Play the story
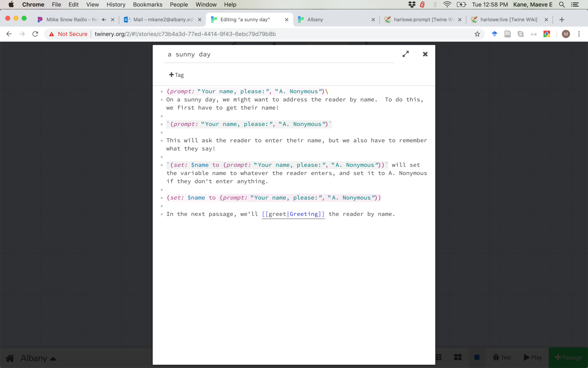The image size is (588, 368). click(x=533, y=357)
